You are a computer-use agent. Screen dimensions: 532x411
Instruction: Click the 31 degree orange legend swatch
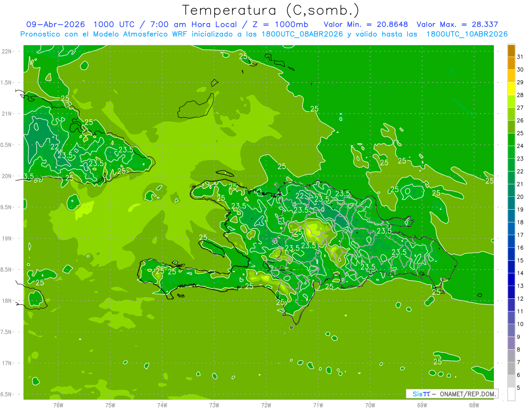tap(511, 51)
